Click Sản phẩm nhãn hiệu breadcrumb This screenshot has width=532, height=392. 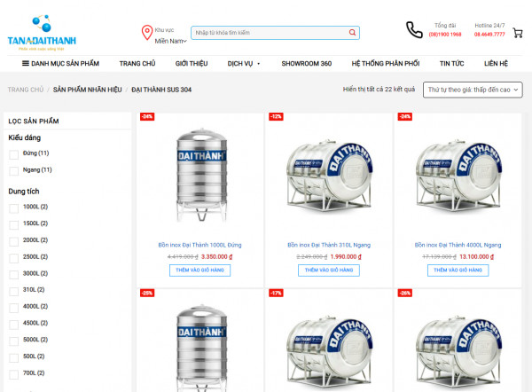[x=87, y=90]
